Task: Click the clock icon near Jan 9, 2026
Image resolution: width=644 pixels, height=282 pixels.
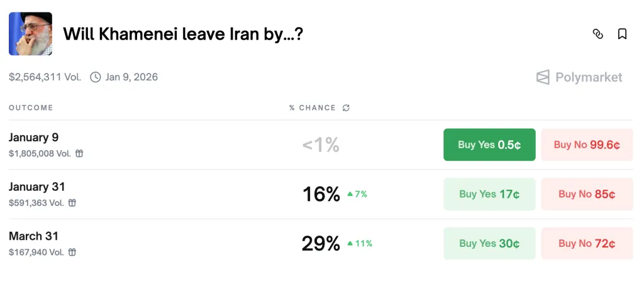Action: (96, 77)
